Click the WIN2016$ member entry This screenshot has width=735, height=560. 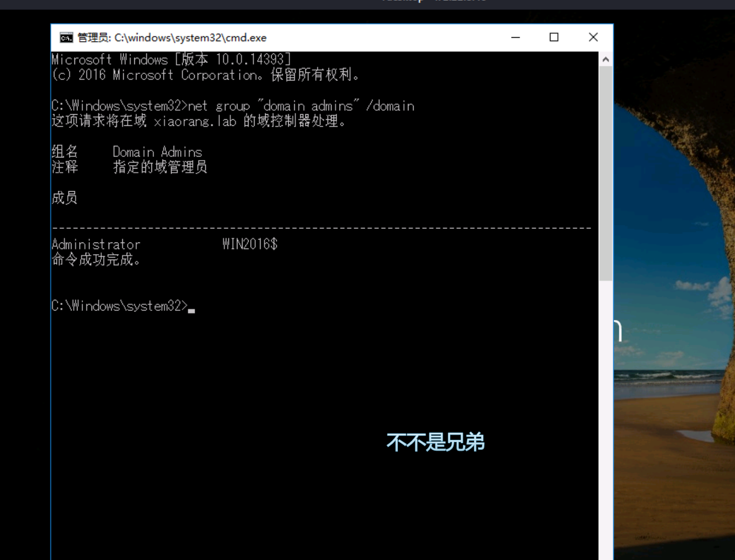click(x=250, y=245)
